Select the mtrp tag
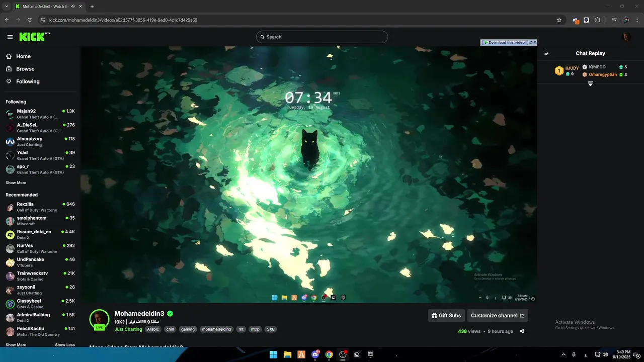644x362 pixels. (256, 329)
